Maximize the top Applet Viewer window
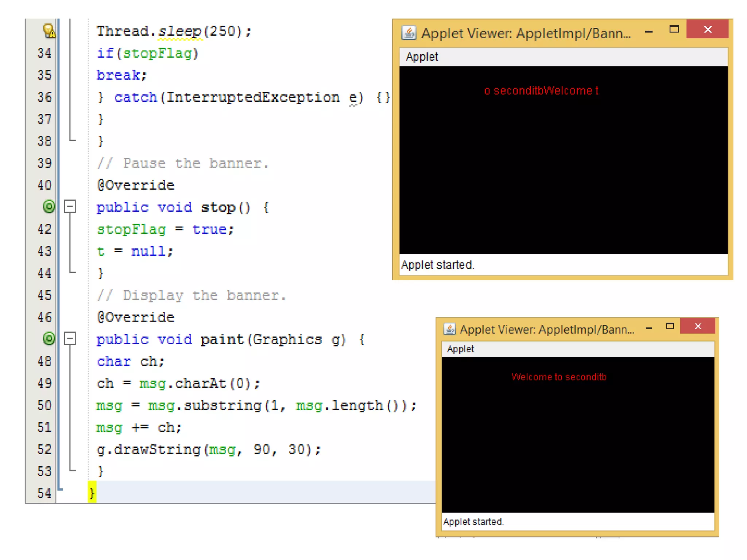The height and width of the screenshot is (560, 747). (674, 29)
